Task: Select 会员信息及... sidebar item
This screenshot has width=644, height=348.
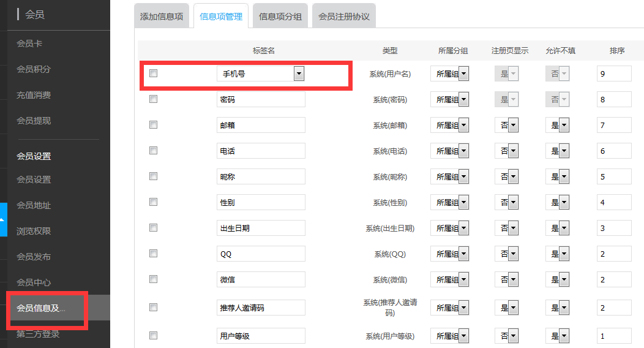Action: pos(59,308)
